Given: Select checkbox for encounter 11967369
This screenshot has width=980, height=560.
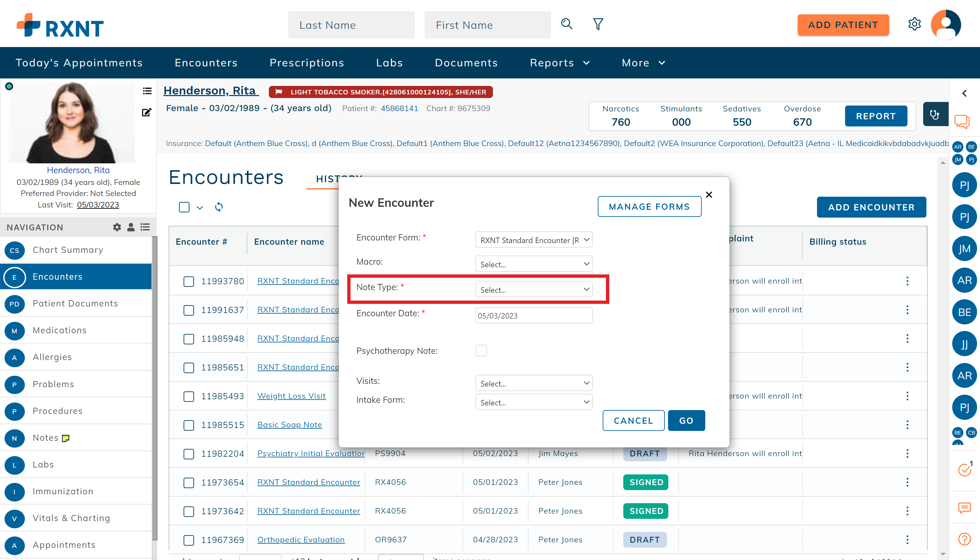Looking at the screenshot, I should tap(189, 540).
